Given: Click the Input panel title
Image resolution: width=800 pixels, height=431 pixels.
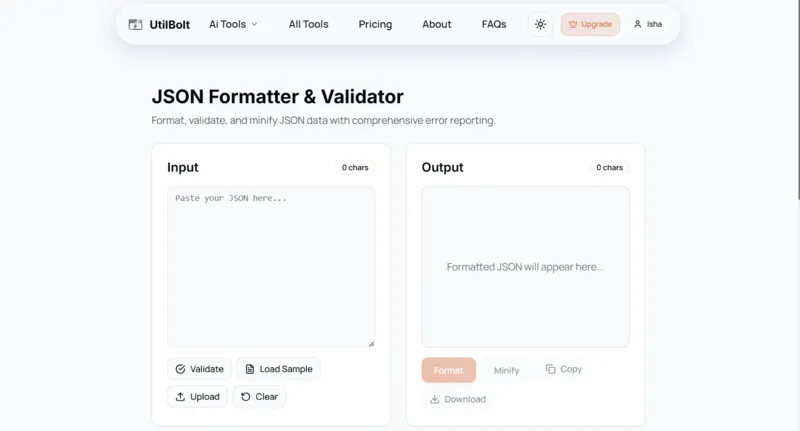Looking at the screenshot, I should tap(183, 167).
